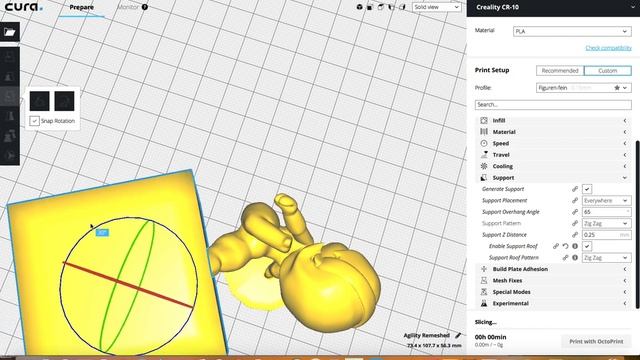
Task: Toggle the Enable Support Roof checkbox
Action: click(x=587, y=246)
